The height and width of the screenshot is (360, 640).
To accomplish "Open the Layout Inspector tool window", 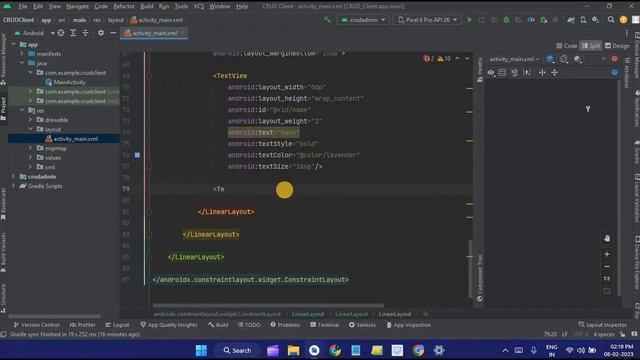I will 602,325.
